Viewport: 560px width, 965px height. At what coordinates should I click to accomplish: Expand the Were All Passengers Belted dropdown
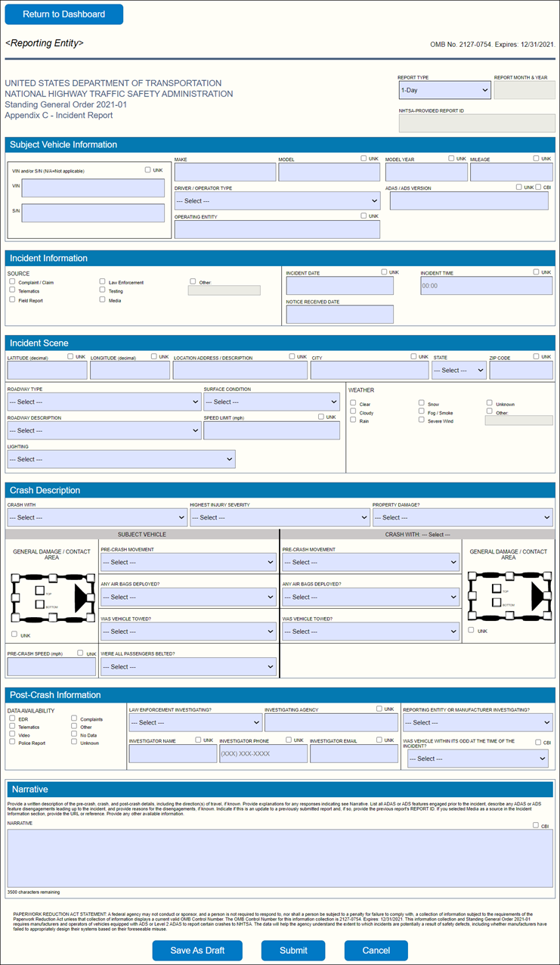point(188,667)
